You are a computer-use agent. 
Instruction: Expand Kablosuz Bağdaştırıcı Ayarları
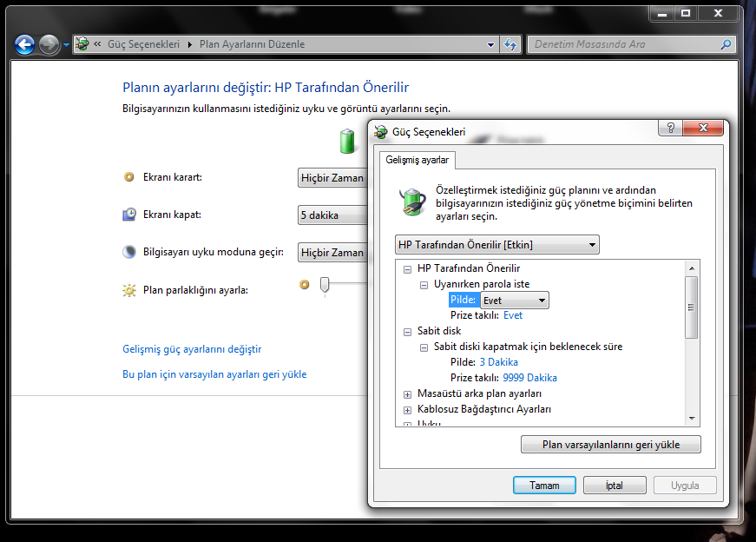(407, 410)
